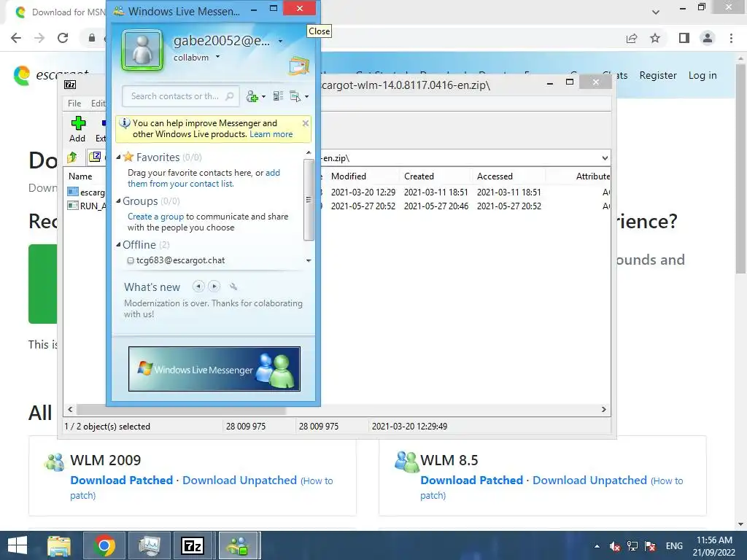This screenshot has height=560, width=747.
Task: Open the Show menu icon in Messenger
Action: pos(295,97)
